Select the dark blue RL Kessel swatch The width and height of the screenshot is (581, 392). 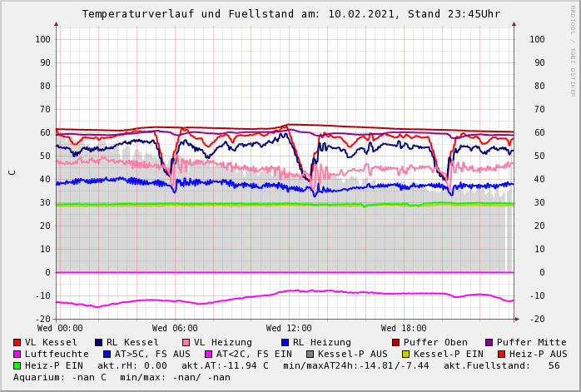click(x=99, y=342)
